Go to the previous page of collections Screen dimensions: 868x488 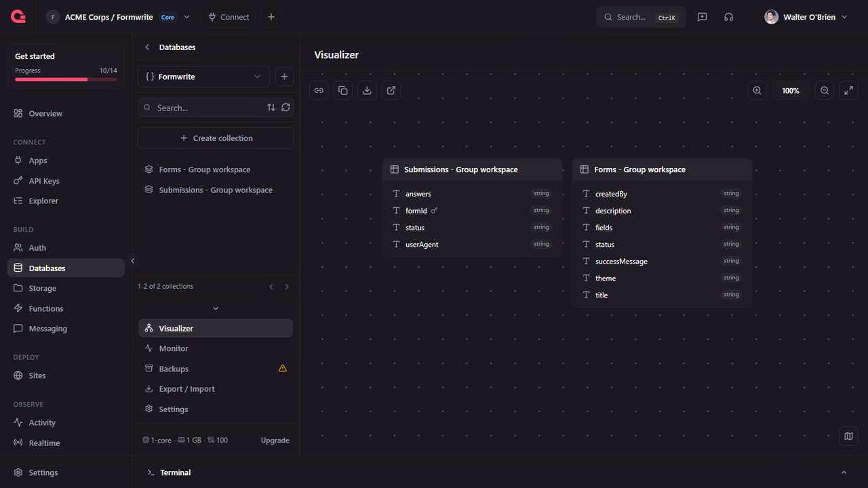(271, 287)
